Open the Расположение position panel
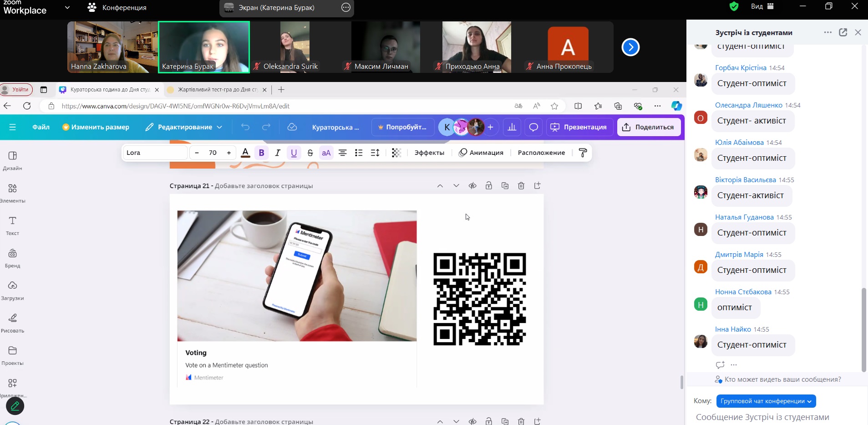The height and width of the screenshot is (425, 868). 541,153
